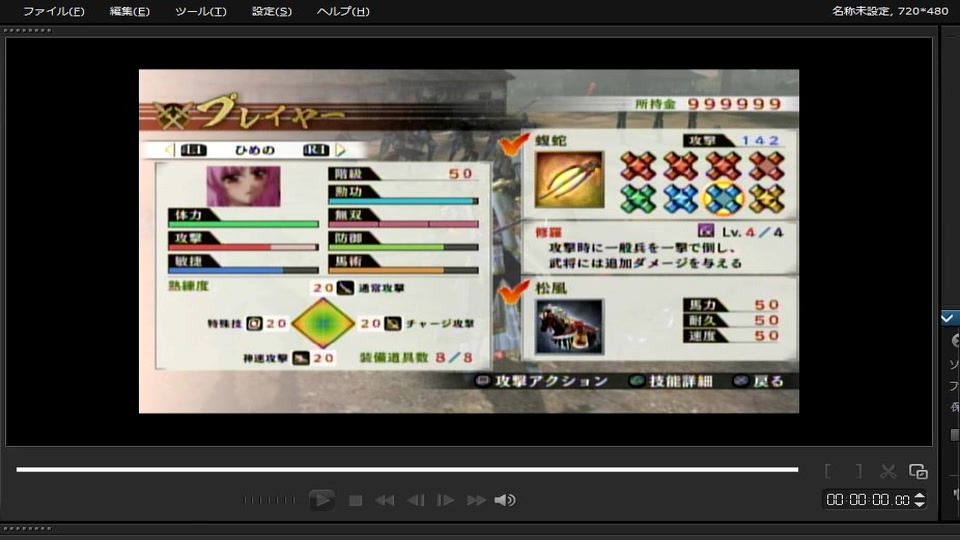Click the preview seek bar

click(x=407, y=470)
